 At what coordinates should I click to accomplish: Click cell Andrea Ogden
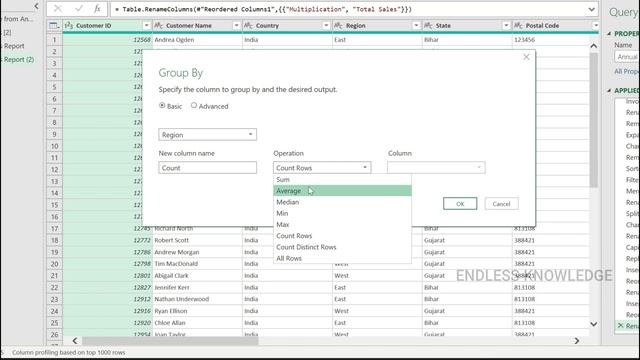pyautogui.click(x=174, y=40)
